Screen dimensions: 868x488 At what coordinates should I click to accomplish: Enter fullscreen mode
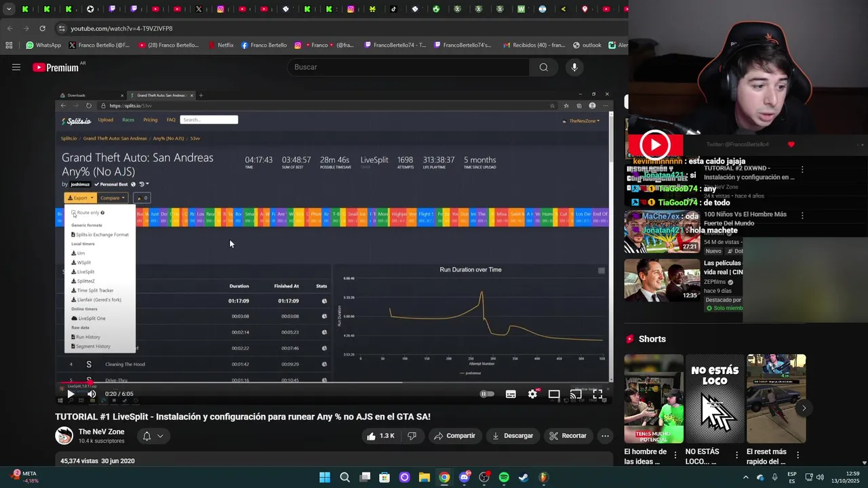[x=597, y=394]
